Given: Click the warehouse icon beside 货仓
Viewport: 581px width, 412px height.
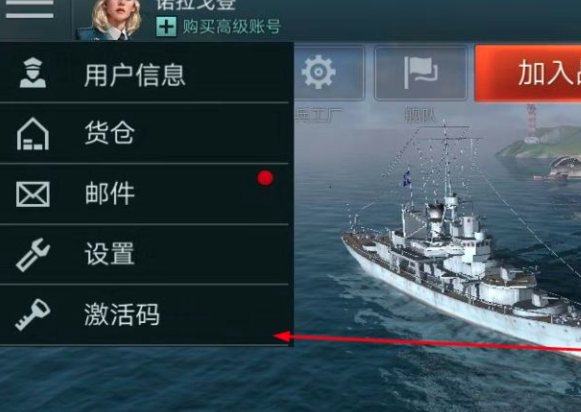Looking at the screenshot, I should [x=33, y=134].
